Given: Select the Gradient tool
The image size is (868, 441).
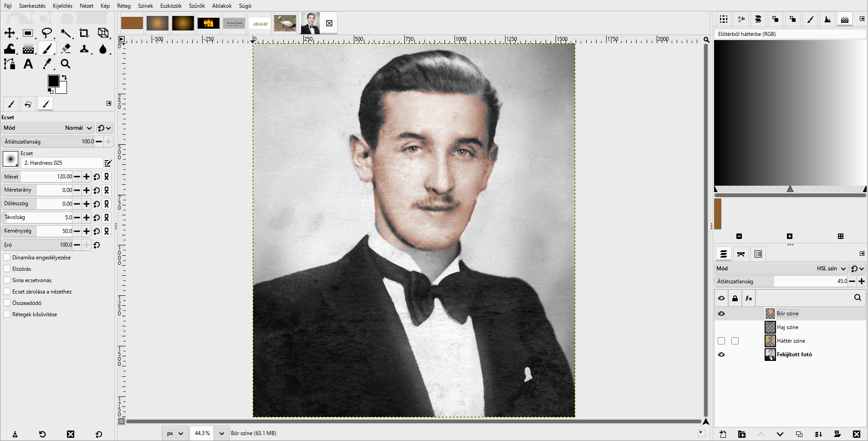Looking at the screenshot, I should [28, 48].
